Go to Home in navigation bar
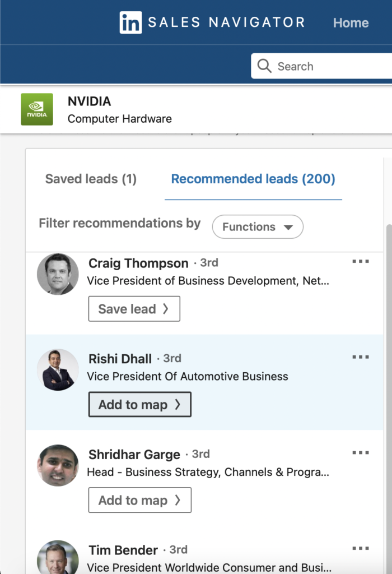 (351, 23)
